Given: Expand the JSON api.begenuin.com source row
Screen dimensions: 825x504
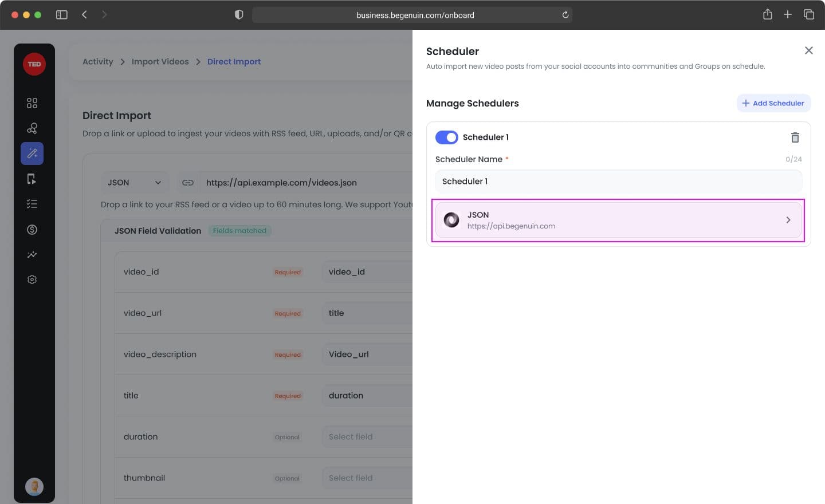Looking at the screenshot, I should 619,220.
